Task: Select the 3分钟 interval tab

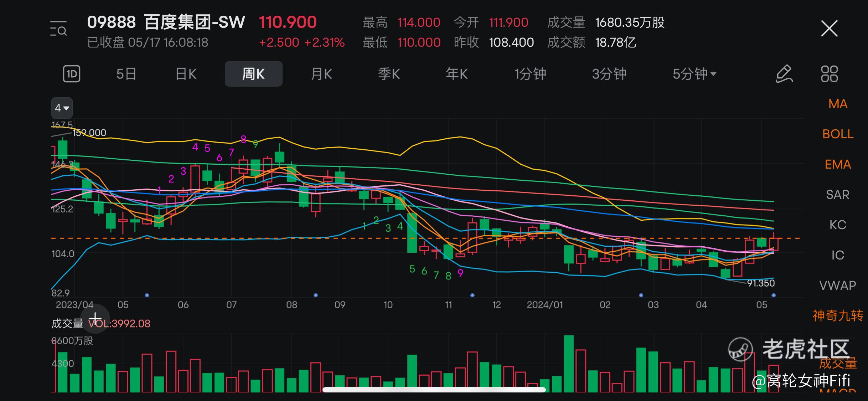Action: 609,74
